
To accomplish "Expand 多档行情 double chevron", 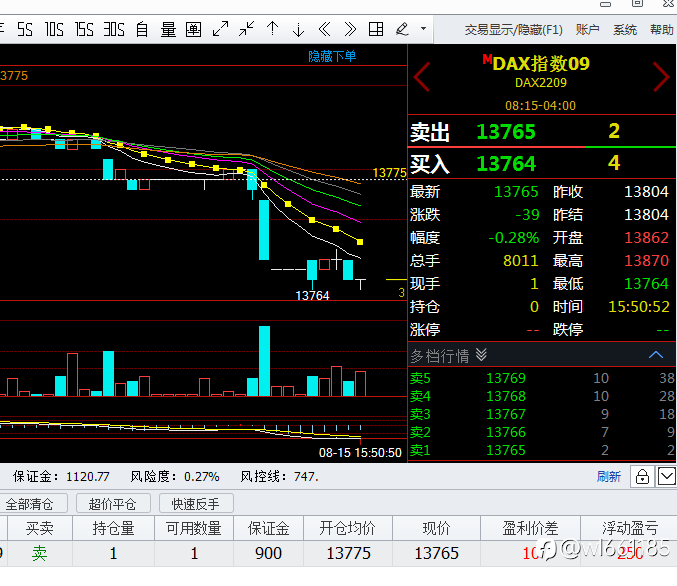I will tap(481, 355).
